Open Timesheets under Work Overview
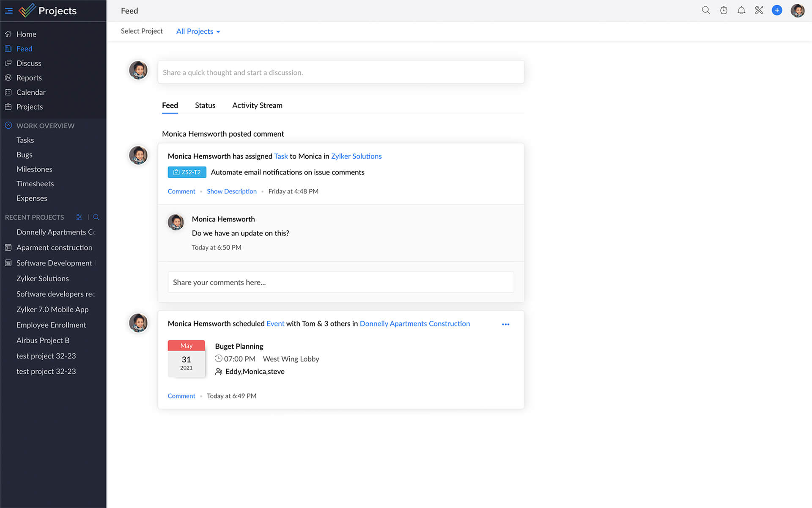812x508 pixels. point(35,184)
